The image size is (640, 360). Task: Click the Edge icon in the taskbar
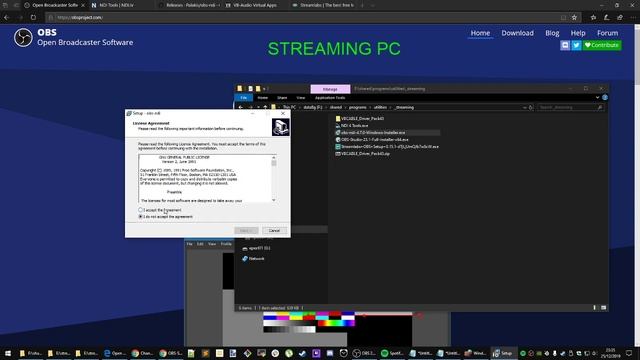tap(115, 353)
